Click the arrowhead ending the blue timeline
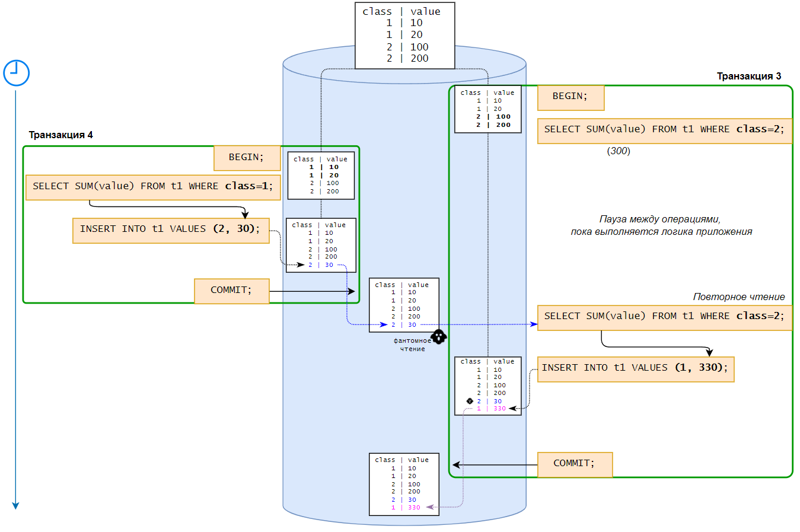Screen dimensions: 800x532 tap(16, 505)
